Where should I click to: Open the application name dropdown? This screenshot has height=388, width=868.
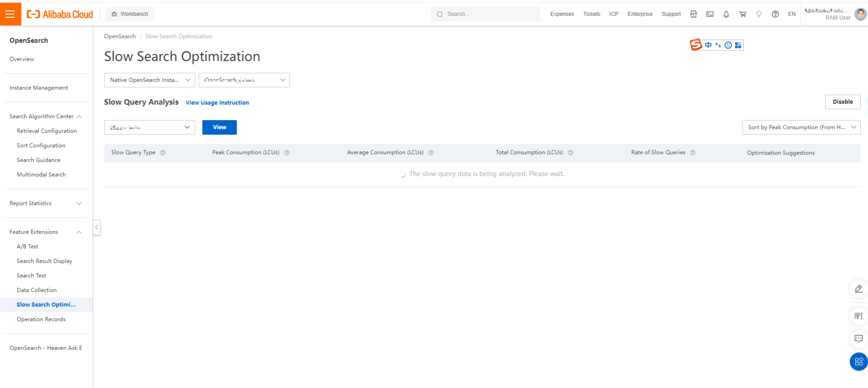(244, 80)
